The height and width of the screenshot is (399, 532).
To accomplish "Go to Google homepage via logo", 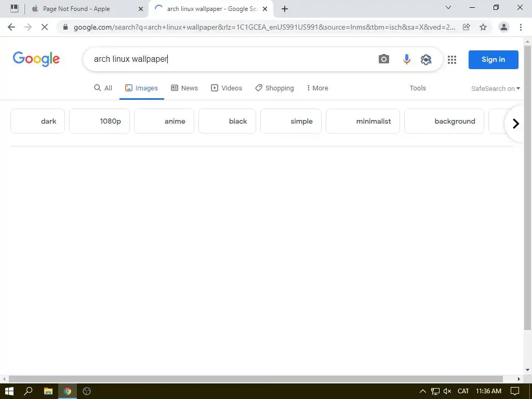I will 36,59.
